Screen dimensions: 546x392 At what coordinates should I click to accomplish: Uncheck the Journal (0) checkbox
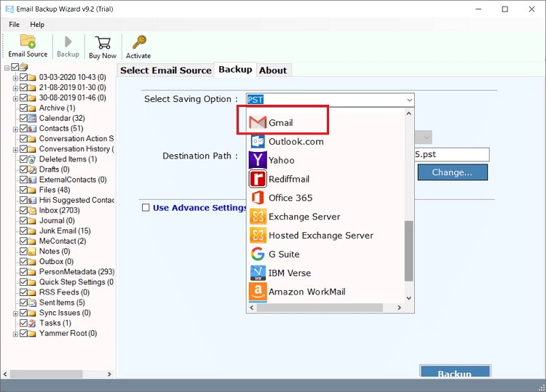pos(23,220)
